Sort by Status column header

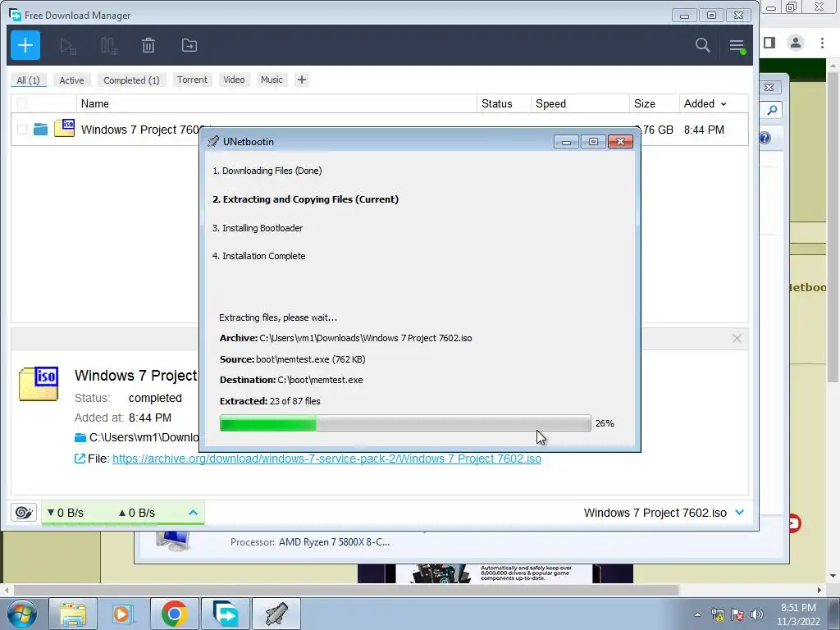coord(496,103)
